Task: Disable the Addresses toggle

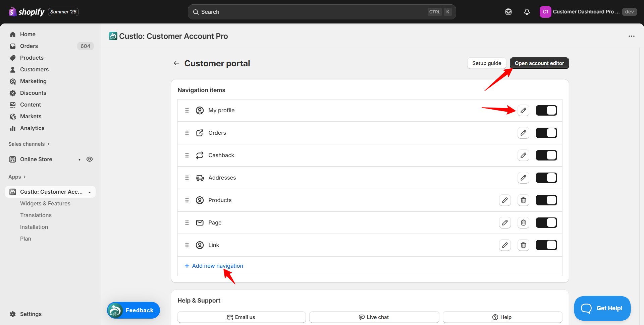Action: tap(546, 178)
